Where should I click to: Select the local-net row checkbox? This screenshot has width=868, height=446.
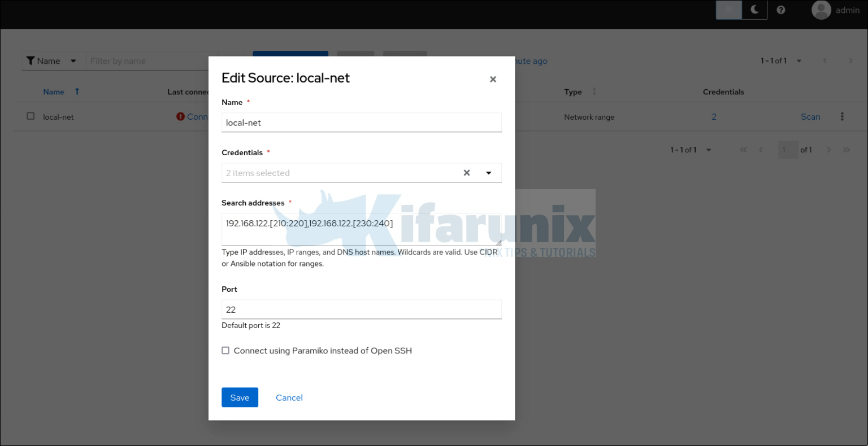coord(31,116)
